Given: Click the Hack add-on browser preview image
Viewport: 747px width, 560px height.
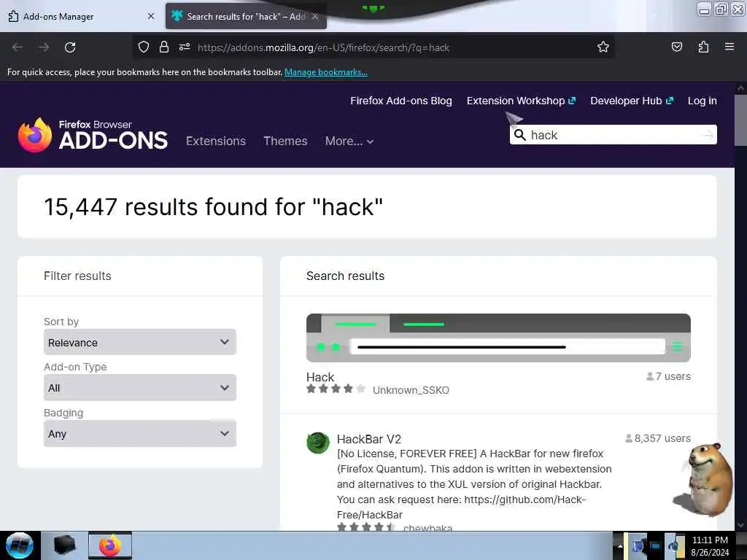Looking at the screenshot, I should 498,338.
